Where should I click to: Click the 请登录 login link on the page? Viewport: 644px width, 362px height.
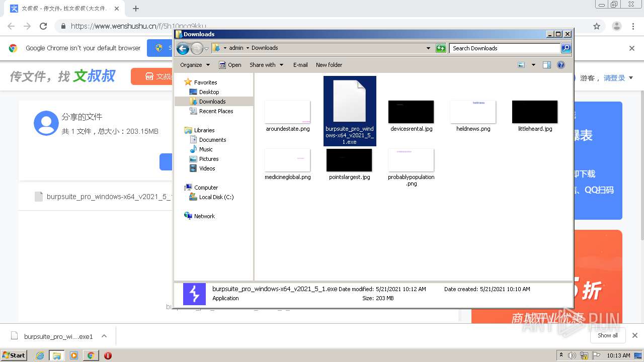click(614, 78)
